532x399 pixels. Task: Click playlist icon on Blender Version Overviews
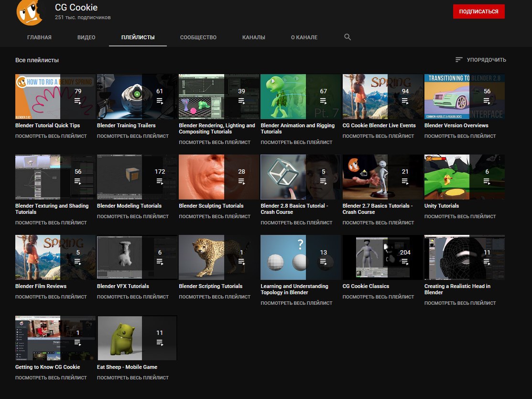click(x=487, y=101)
